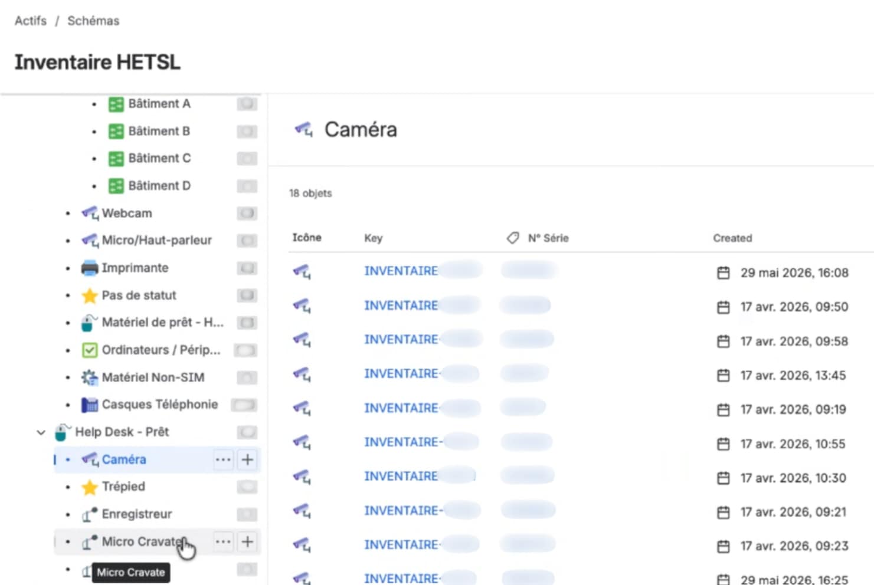Viewport: 874px width, 588px height.
Task: Click the Webcam camera icon
Action: click(x=90, y=213)
